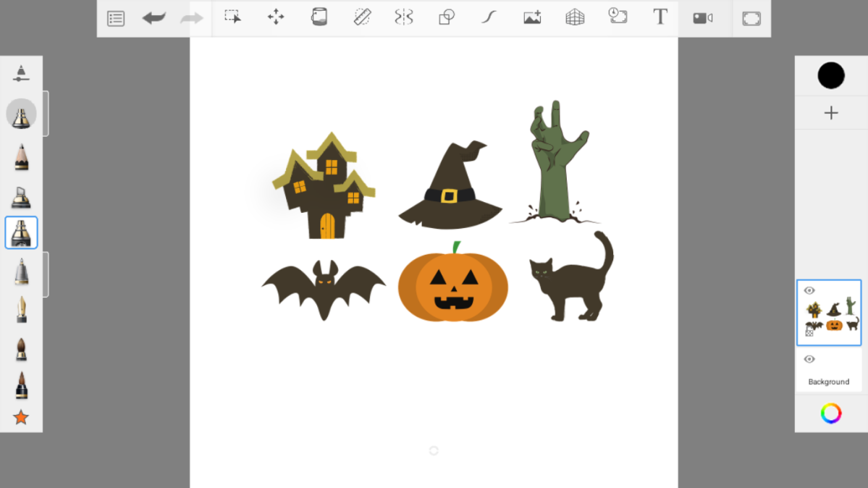Open the Ruler guide tool
The width and height of the screenshot is (868, 488).
362,17
